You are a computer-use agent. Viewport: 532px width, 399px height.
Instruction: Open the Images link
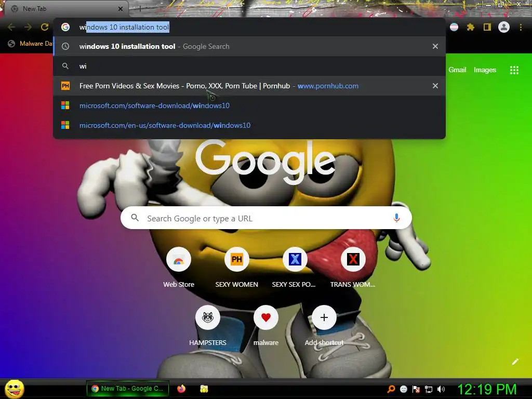click(485, 70)
